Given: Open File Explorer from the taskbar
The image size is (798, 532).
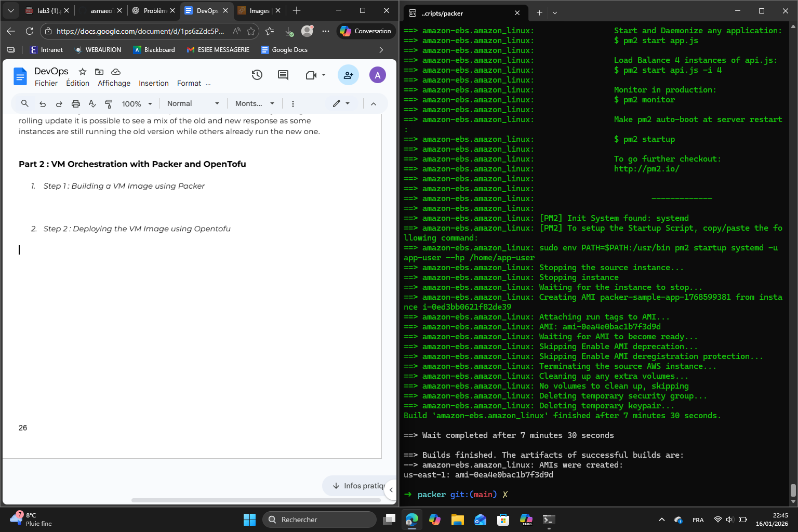Looking at the screenshot, I should coord(457,519).
